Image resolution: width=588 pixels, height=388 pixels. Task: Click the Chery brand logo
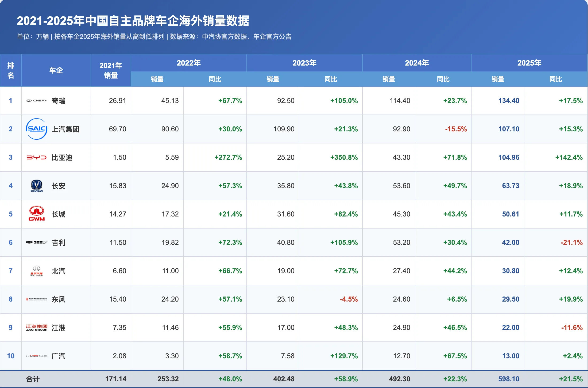pos(36,101)
